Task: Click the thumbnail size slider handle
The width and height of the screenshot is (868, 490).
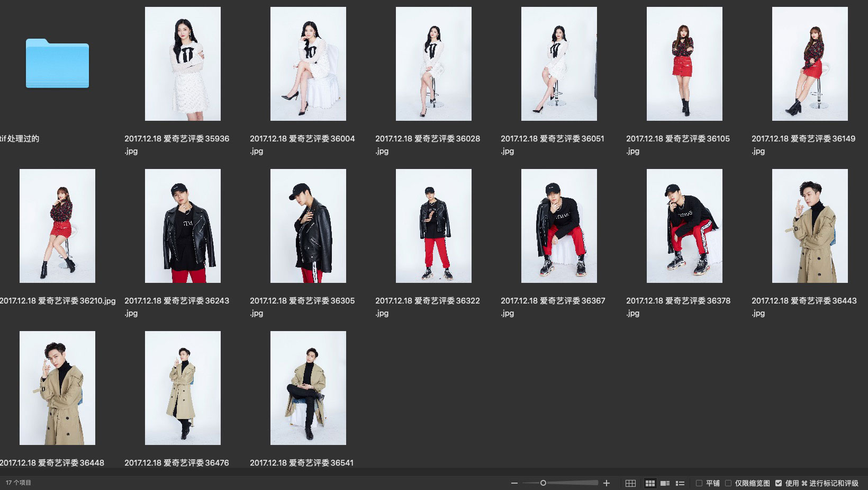Action: (x=543, y=483)
